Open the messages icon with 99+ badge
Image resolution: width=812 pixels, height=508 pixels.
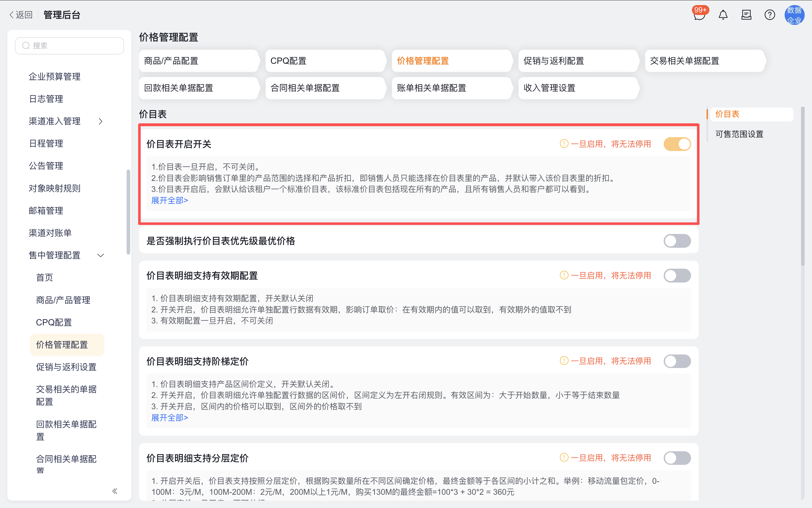699,15
